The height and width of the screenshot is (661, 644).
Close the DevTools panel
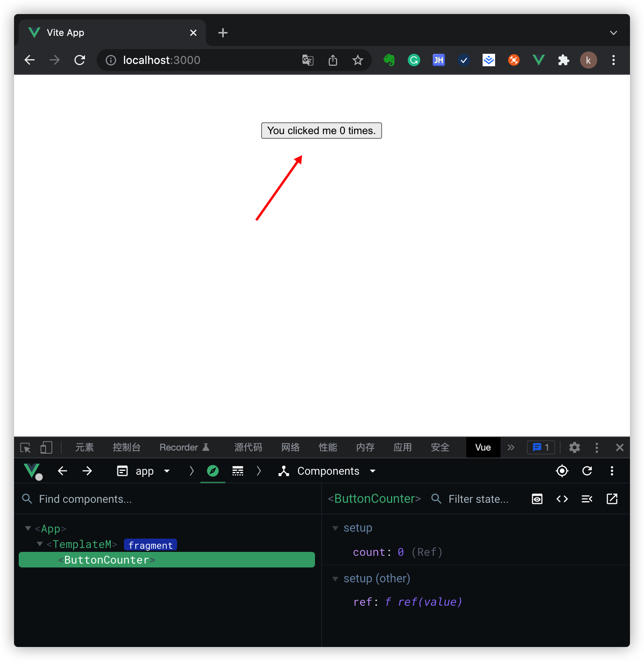point(619,447)
